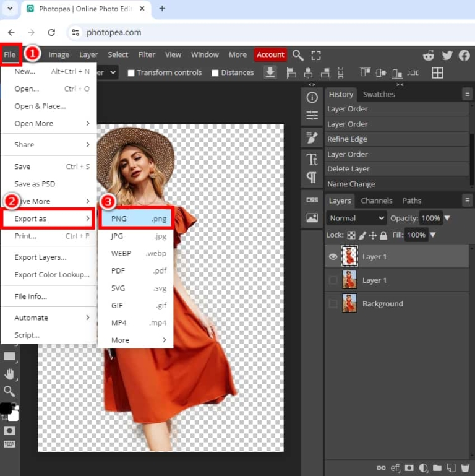The image size is (475, 476).
Task: Enable Distances checkbox
Action: pos(215,73)
